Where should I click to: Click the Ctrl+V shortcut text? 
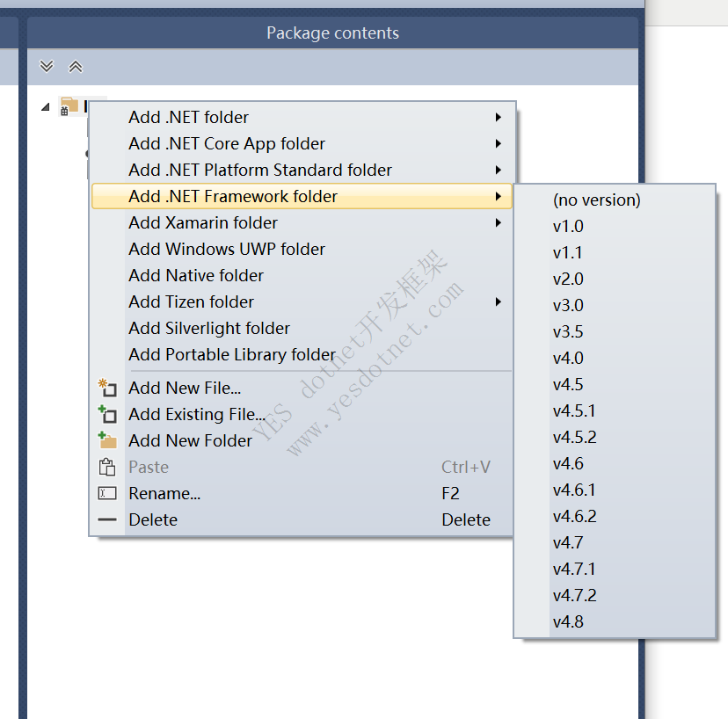click(x=466, y=467)
